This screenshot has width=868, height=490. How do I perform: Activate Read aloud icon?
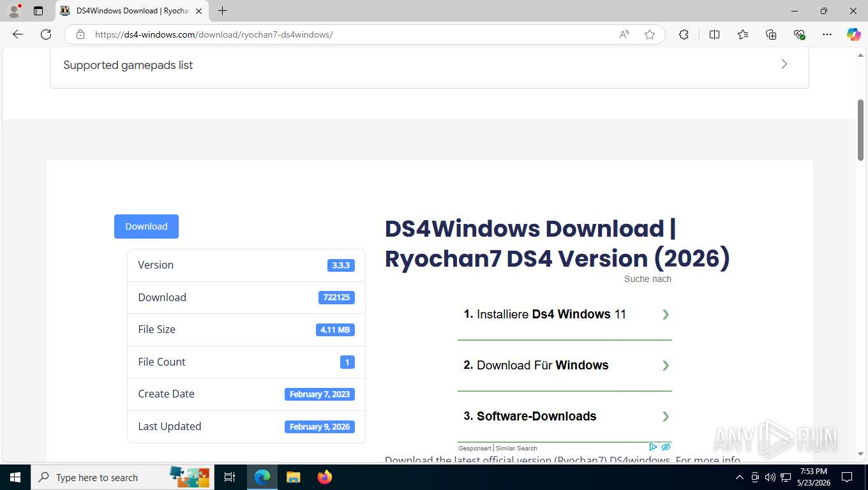pyautogui.click(x=624, y=34)
